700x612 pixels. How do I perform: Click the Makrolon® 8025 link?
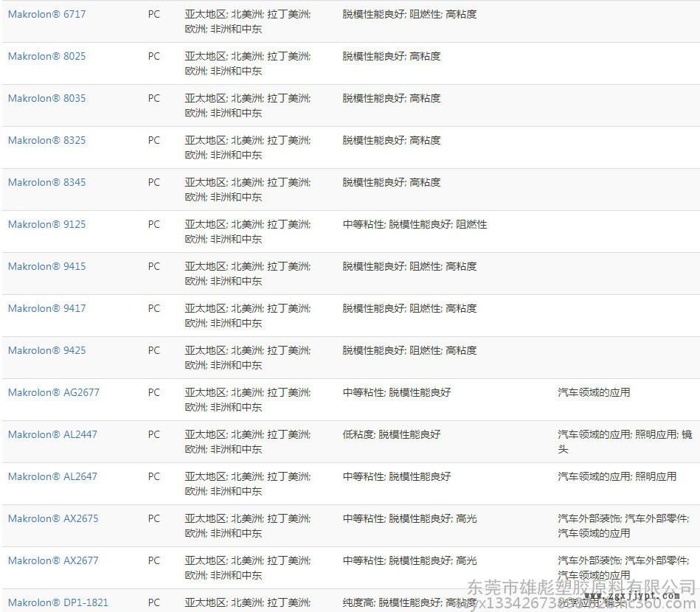[46, 56]
